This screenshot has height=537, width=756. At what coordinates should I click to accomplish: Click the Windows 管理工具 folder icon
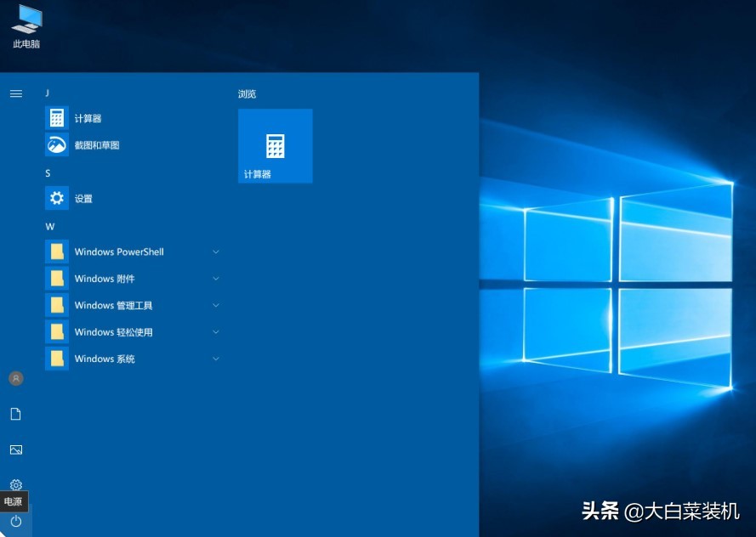57,305
